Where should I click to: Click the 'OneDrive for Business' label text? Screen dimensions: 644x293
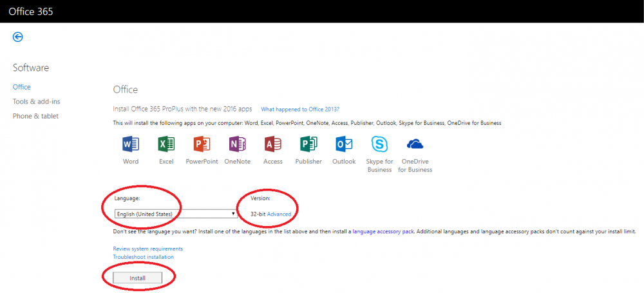tap(415, 165)
